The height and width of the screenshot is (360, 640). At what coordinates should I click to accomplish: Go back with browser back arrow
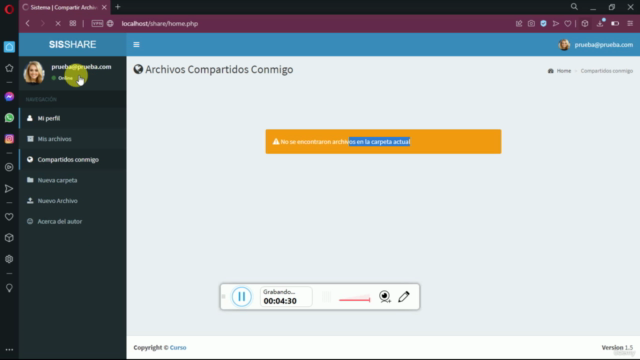click(x=28, y=24)
